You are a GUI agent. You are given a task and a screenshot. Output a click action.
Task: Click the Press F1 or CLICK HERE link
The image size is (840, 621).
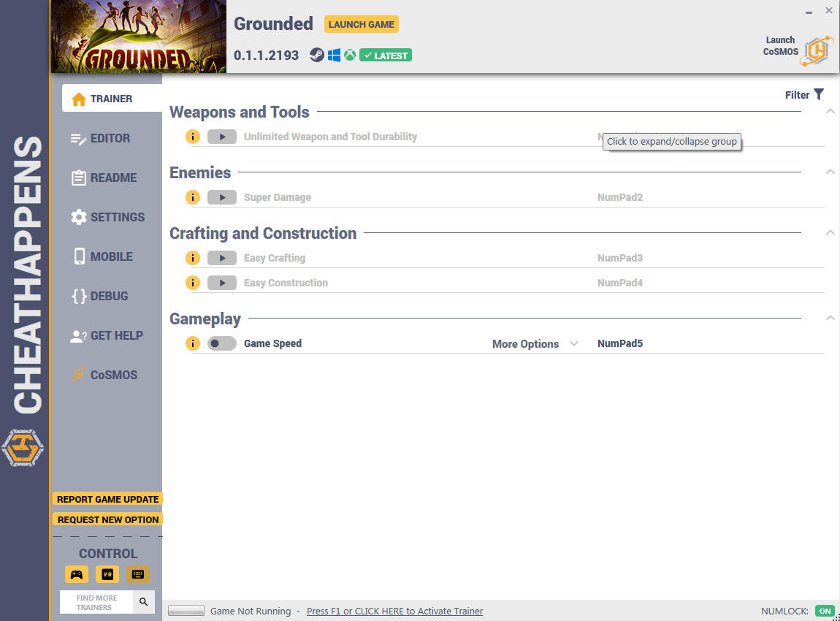tap(395, 611)
